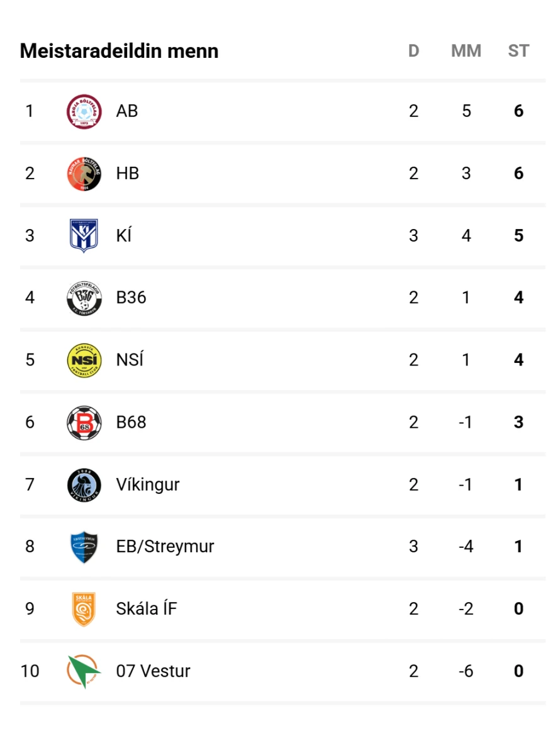Click the B36 club badge
Image resolution: width=560 pixels, height=736 pixels.
(84, 298)
